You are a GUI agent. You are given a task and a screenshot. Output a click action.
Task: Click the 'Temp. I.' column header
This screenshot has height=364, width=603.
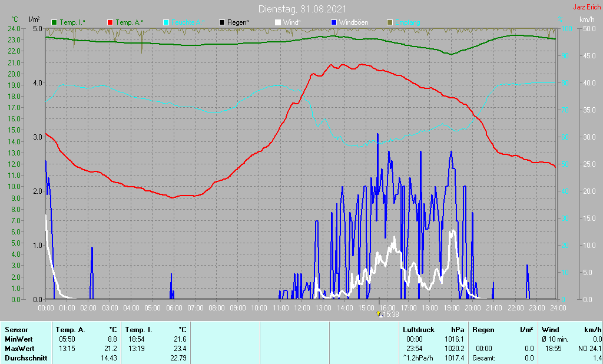click(x=139, y=330)
